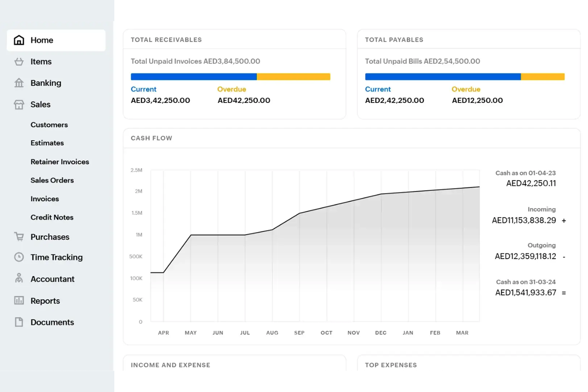
Task: Open Purchases section
Action: pos(50,237)
